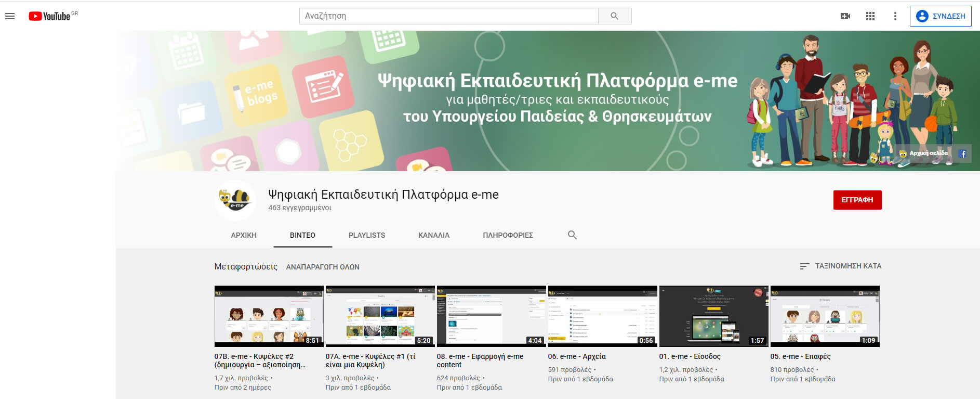Click the Αναζήτηση search input field
980x399 pixels.
448,16
